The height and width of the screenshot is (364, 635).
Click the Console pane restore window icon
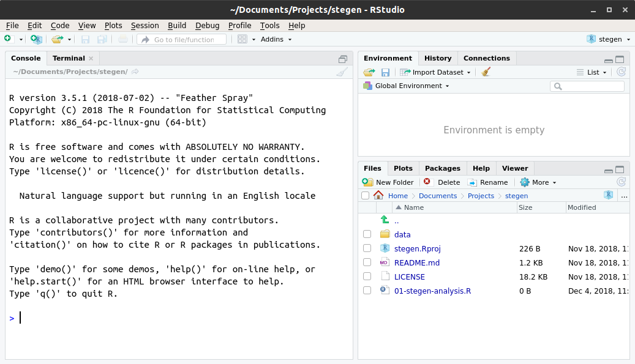pyautogui.click(x=343, y=59)
